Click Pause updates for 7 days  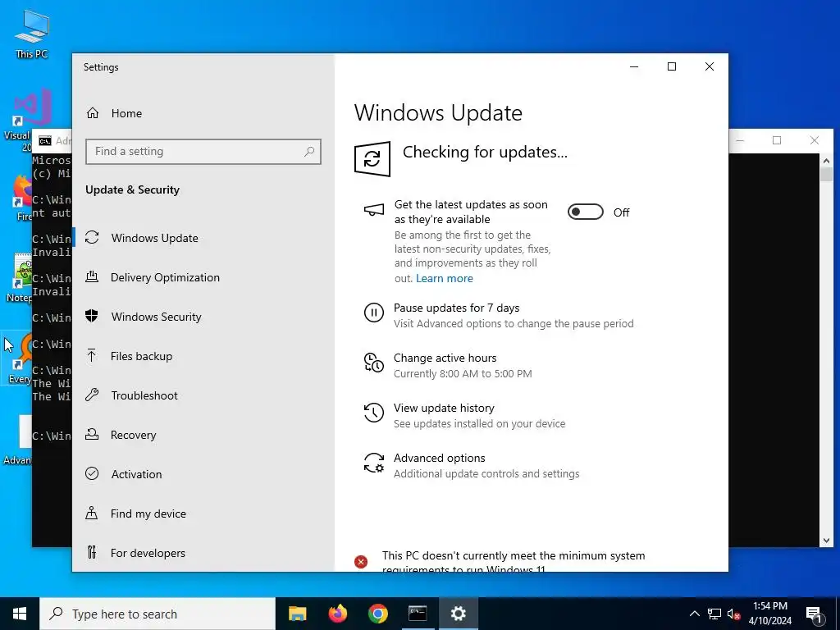(456, 308)
